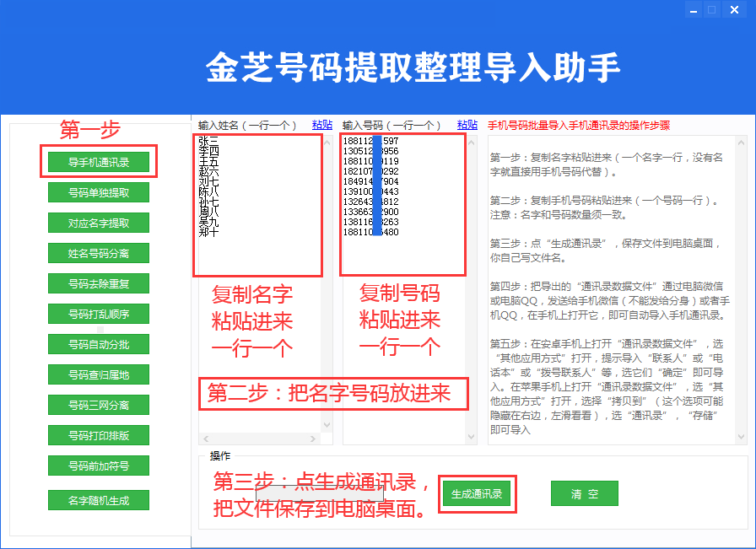Click the 导手机通讯录 button
This screenshot has width=756, height=549.
point(99,162)
